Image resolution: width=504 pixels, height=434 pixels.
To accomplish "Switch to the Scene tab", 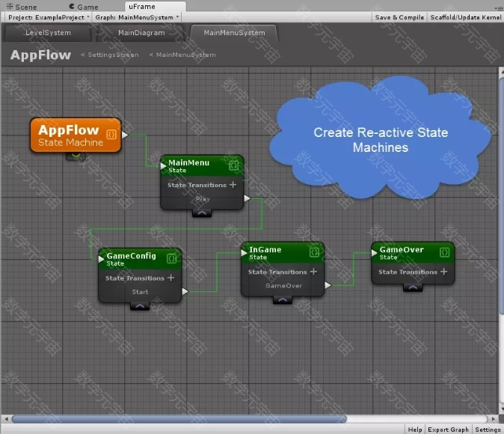I will click(22, 7).
